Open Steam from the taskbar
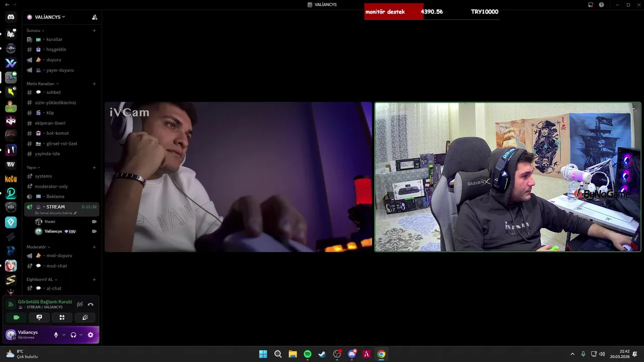 pos(322,354)
